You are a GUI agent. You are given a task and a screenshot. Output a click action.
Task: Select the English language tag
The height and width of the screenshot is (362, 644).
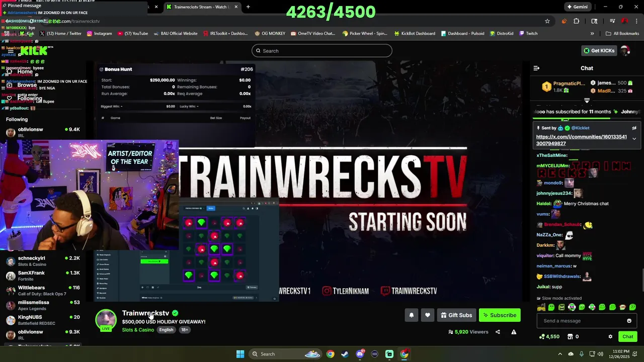(x=166, y=330)
